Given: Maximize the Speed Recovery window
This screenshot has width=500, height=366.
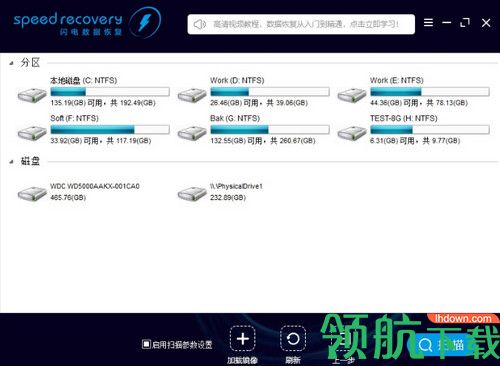Looking at the screenshot, I should point(465,23).
